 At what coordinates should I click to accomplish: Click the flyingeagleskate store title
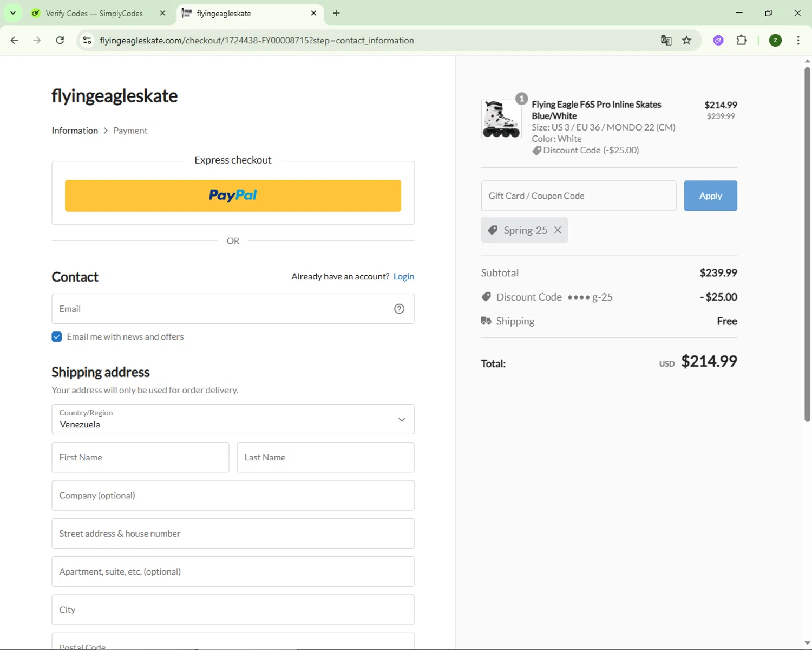114,96
